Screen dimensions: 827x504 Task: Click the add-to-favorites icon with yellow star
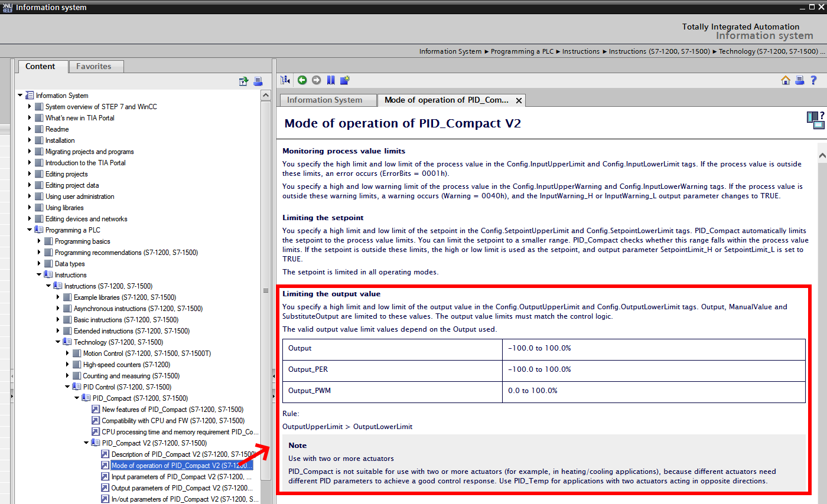tap(346, 80)
